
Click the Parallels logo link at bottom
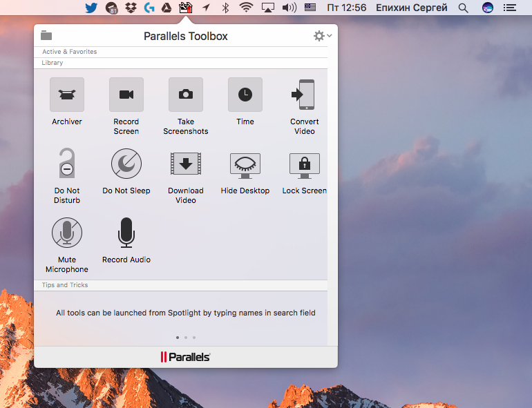[185, 357]
